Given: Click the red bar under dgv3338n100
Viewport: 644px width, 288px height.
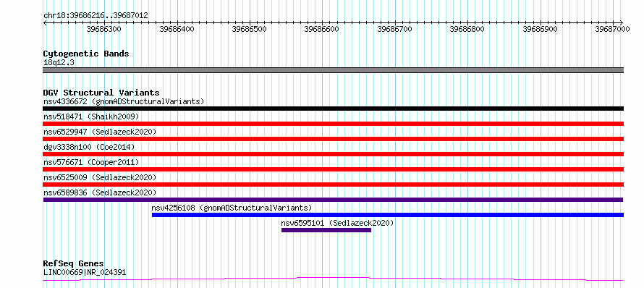Looking at the screenshot, I should (x=333, y=154).
